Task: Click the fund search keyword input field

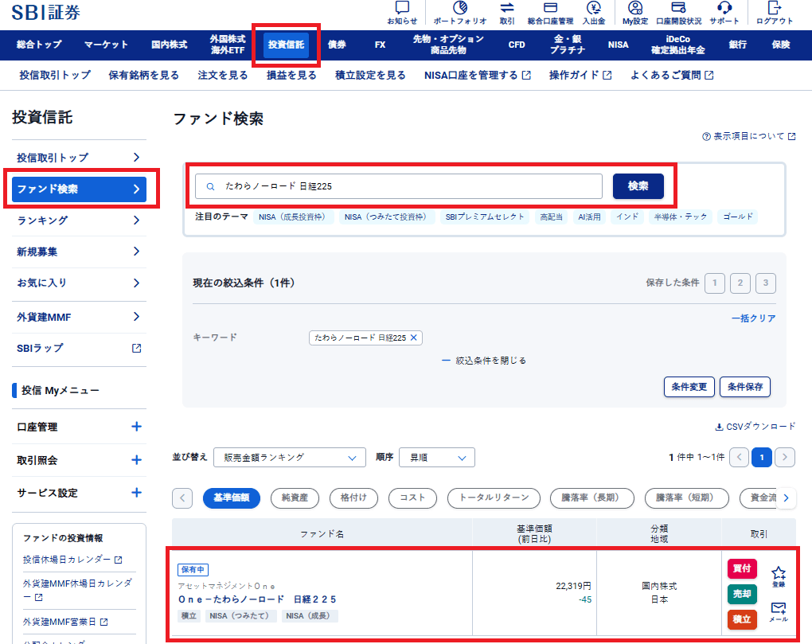Action: [399, 186]
